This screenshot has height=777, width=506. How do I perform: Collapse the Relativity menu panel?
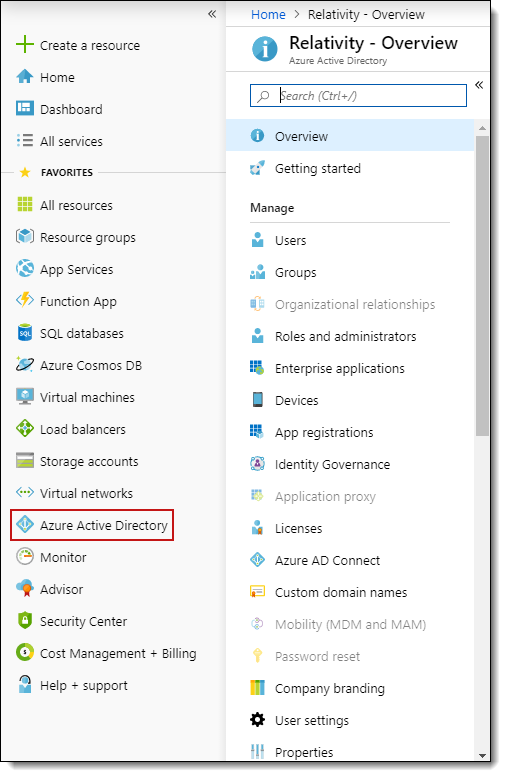pos(479,85)
